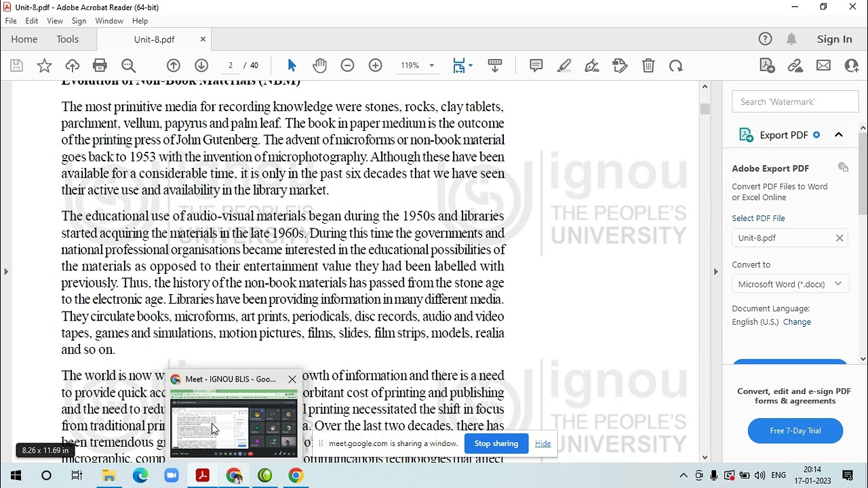Open the stamp tool
The height and width of the screenshot is (488, 868).
620,66
